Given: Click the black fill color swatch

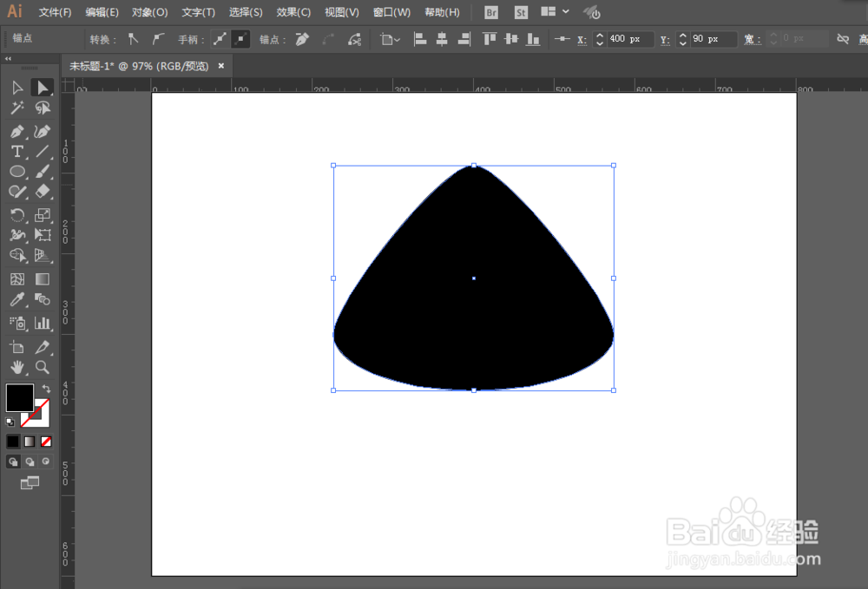Looking at the screenshot, I should click(19, 397).
